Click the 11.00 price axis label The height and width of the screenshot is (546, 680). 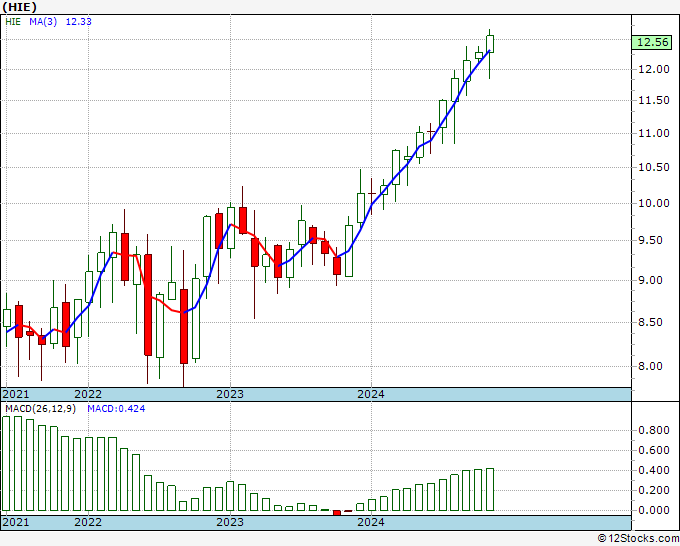tap(654, 133)
